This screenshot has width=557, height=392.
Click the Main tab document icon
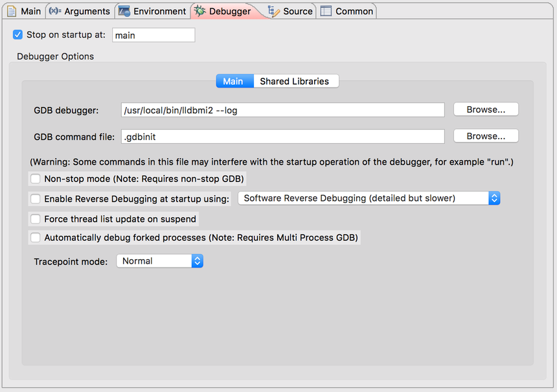12,11
